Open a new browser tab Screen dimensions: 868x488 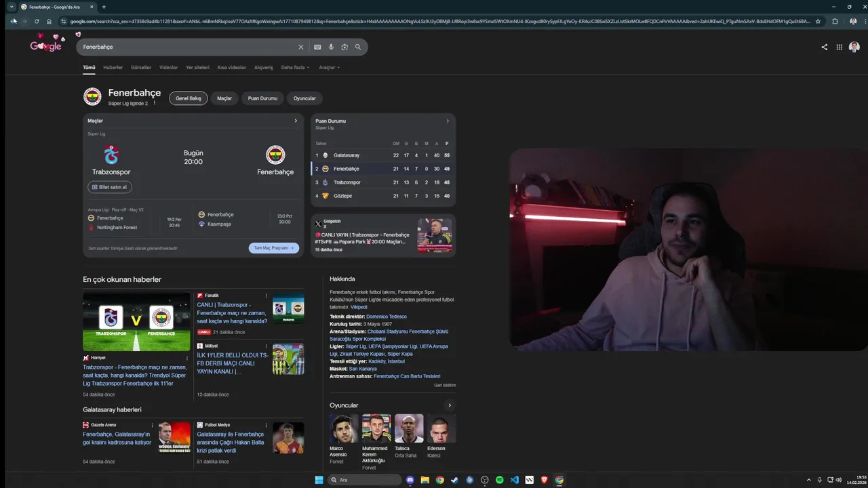pyautogui.click(x=104, y=7)
